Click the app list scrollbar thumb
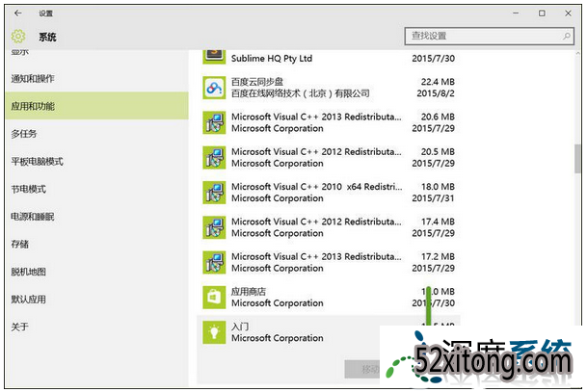The image size is (587, 392). pos(577,159)
